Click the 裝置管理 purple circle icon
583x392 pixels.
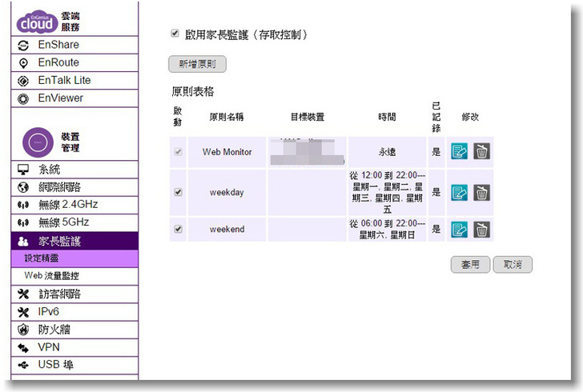click(38, 142)
